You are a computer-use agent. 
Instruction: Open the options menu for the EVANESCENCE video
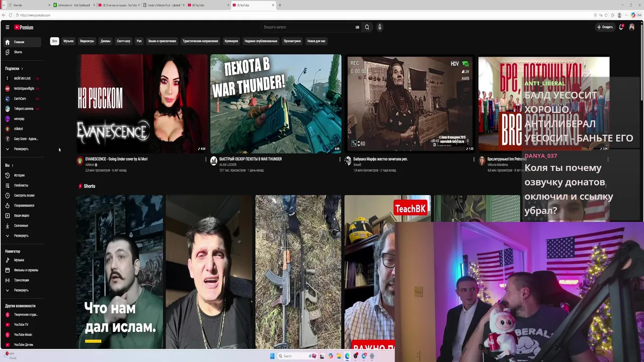tap(206, 159)
